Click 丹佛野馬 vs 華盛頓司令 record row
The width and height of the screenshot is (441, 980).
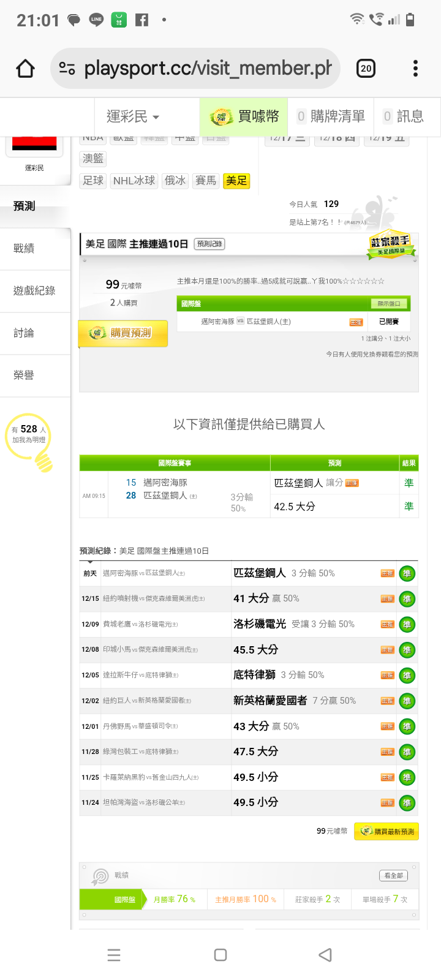(x=249, y=726)
